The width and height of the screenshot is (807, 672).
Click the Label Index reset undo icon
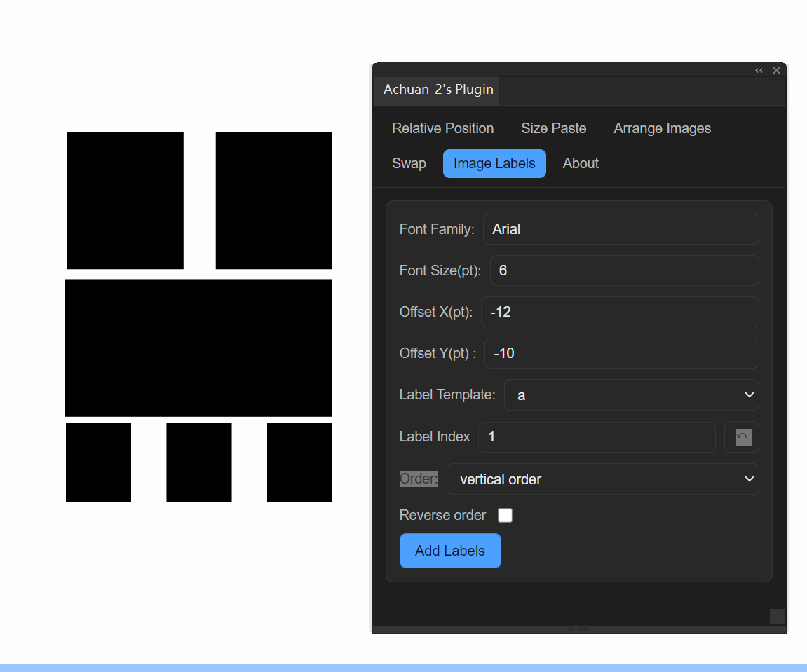click(742, 437)
